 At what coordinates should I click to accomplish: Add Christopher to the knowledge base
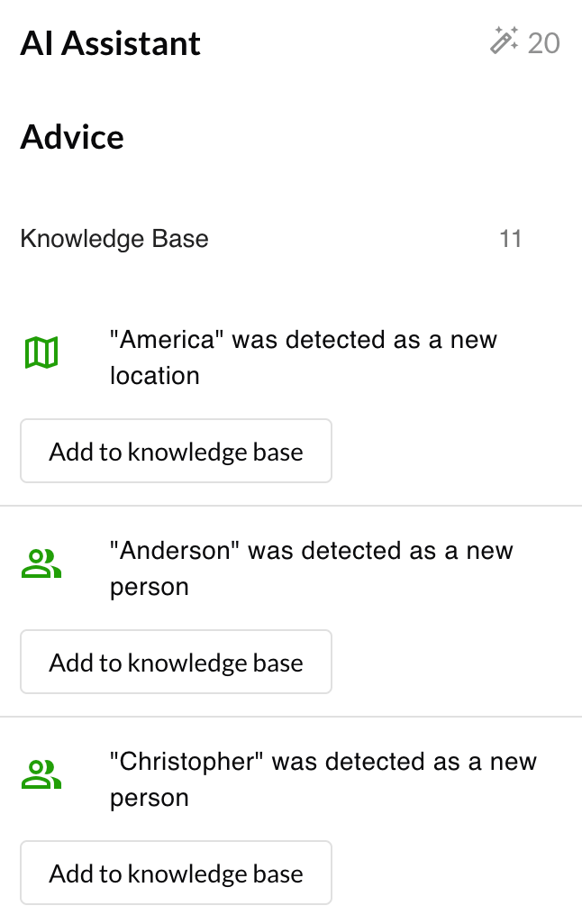tap(177, 874)
